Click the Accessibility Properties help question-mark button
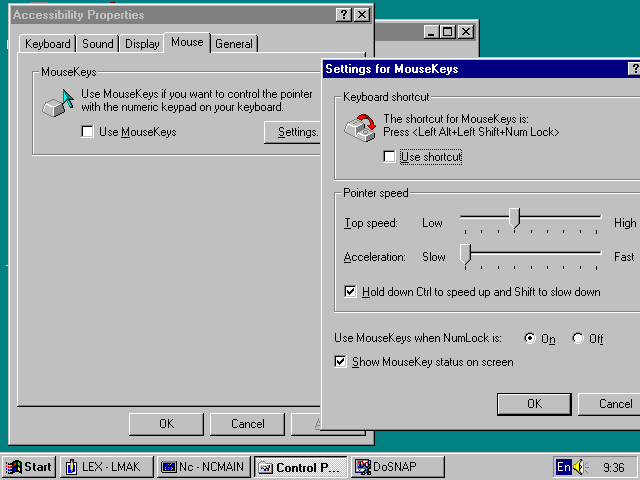The height and width of the screenshot is (480, 640). 344,15
